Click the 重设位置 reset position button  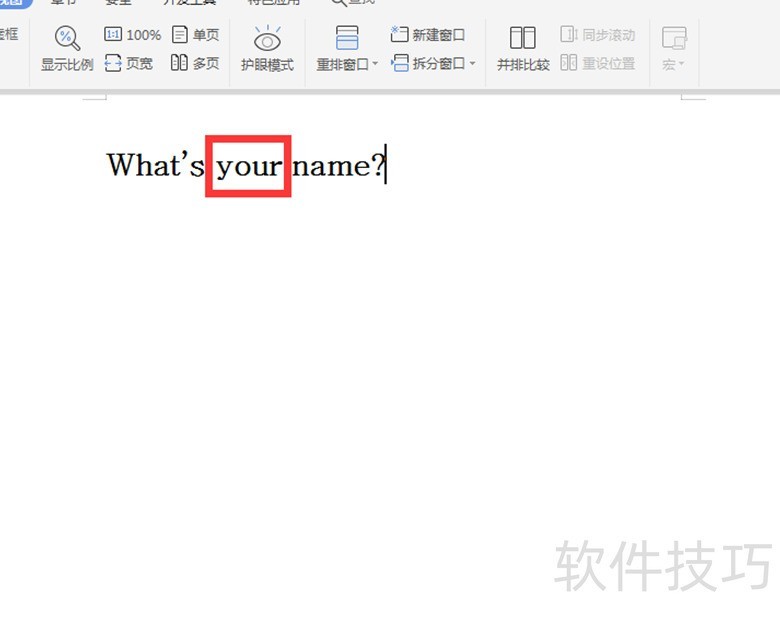(597, 63)
